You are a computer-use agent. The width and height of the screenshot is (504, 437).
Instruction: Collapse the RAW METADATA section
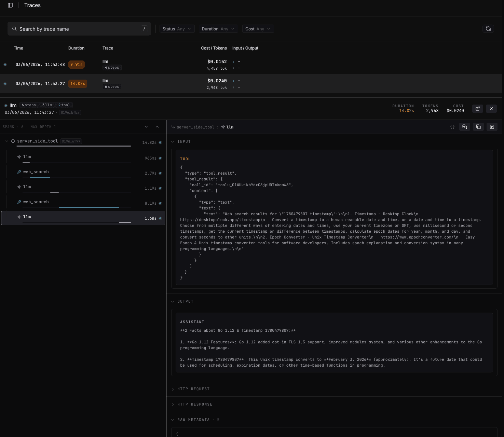pyautogui.click(x=173, y=420)
